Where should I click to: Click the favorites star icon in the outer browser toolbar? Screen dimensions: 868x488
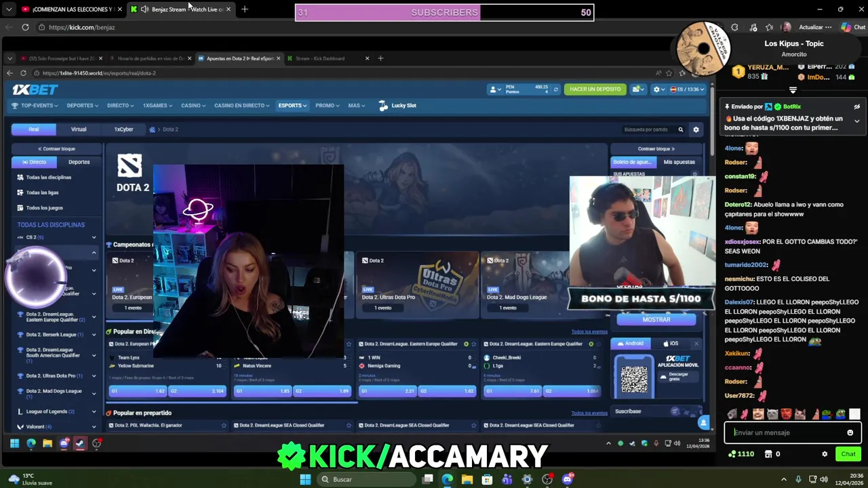[769, 27]
